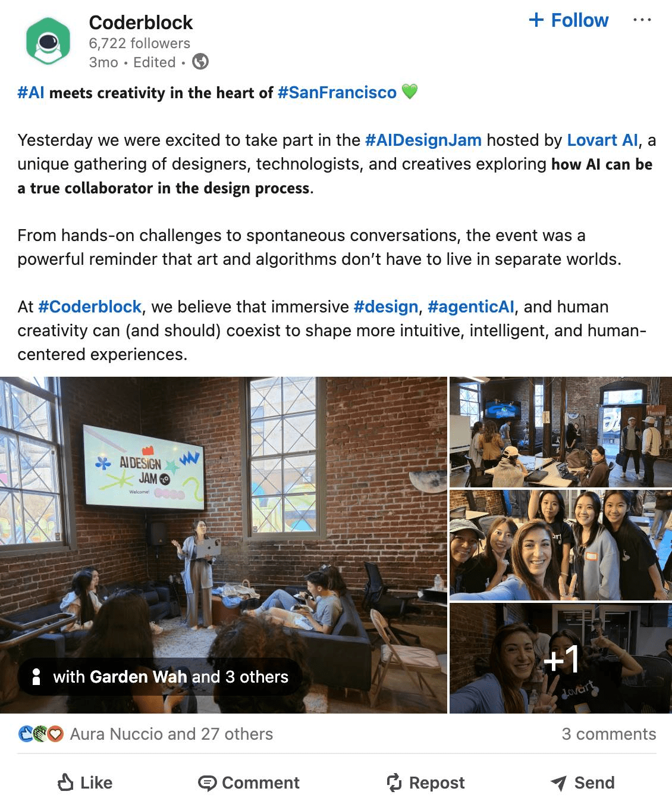
Task: Click the three-dot post options menu
Action: tap(642, 20)
